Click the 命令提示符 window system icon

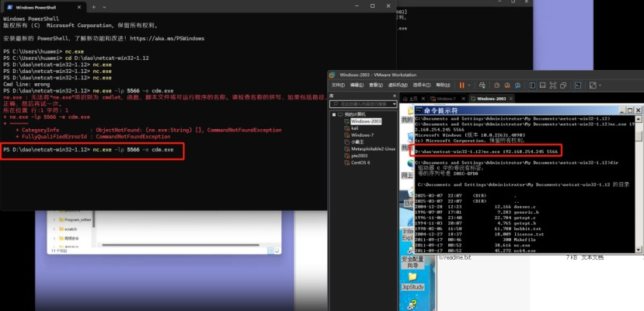coord(419,110)
